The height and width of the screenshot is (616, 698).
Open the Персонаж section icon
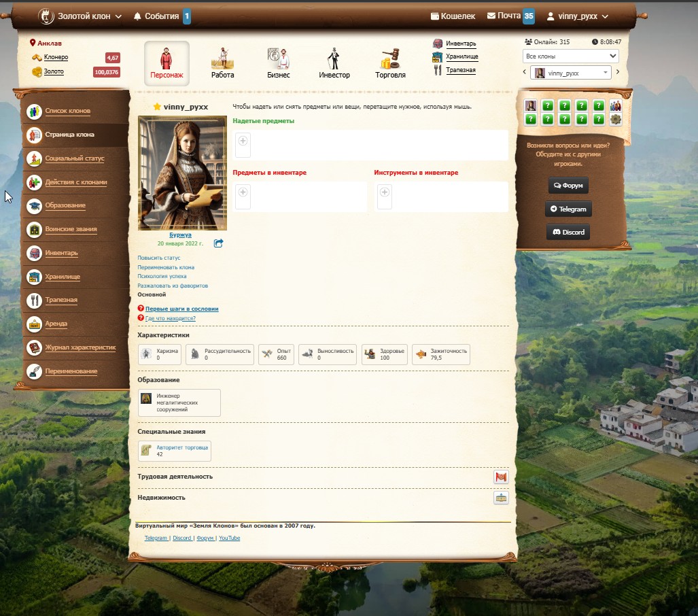tap(167, 59)
